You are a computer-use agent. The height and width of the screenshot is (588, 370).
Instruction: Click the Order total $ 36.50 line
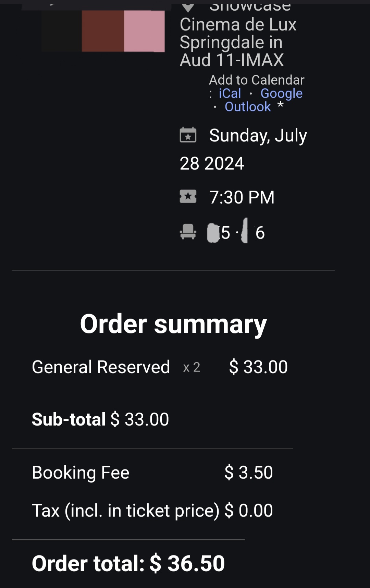(x=128, y=563)
